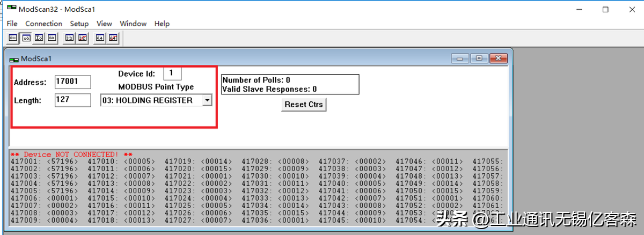Open the Window menu
Image resolution: width=644 pixels, height=235 pixels.
click(x=133, y=24)
